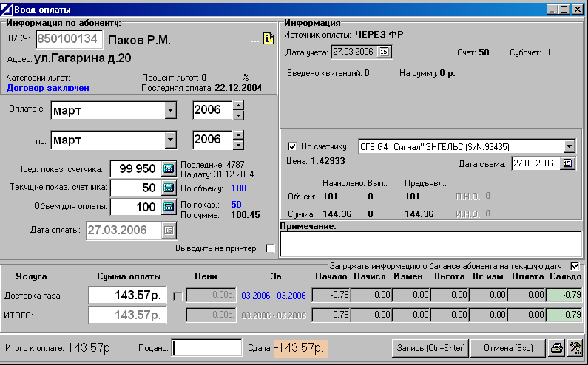Image resolution: width=588 pixels, height=365 pixels.
Task: Click the printer icon at the bottom right
Action: pos(555,347)
